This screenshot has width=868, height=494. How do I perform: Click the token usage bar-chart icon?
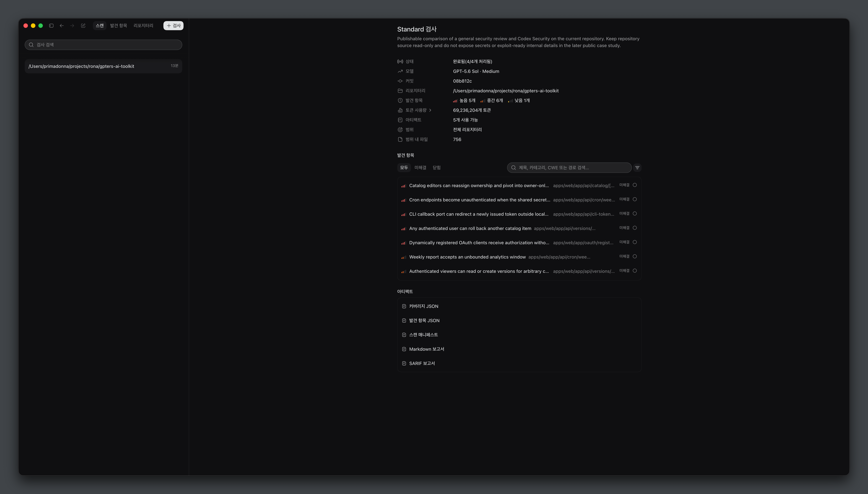coord(400,110)
